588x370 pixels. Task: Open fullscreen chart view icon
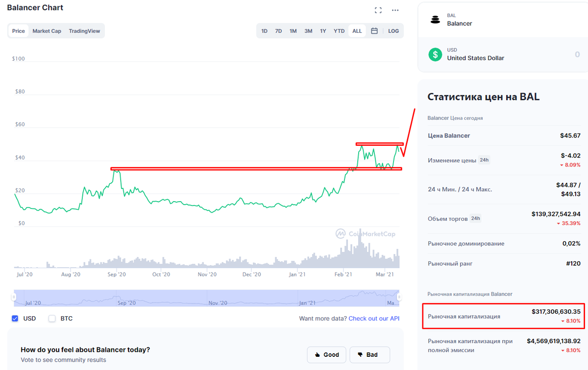pos(378,10)
